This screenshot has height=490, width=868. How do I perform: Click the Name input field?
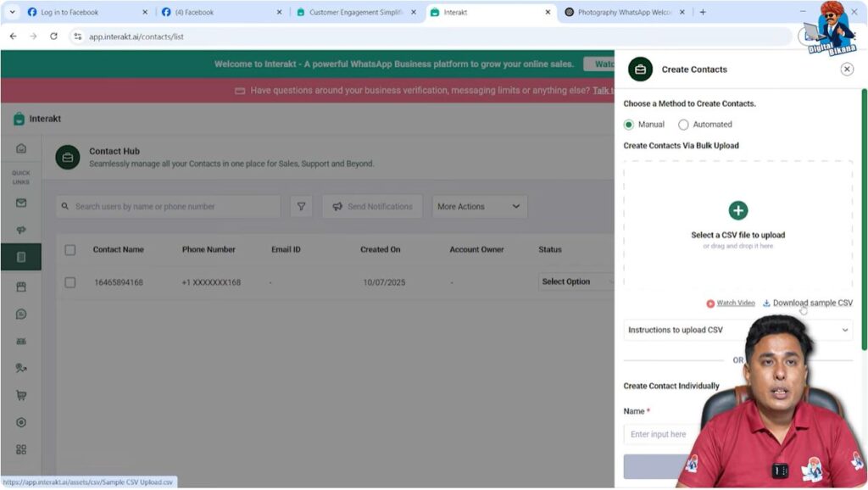pyautogui.click(x=661, y=434)
